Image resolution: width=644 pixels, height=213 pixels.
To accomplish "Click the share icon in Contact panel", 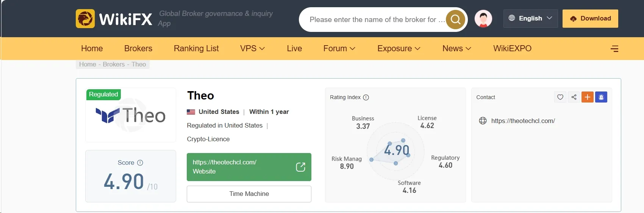I will coord(574,97).
